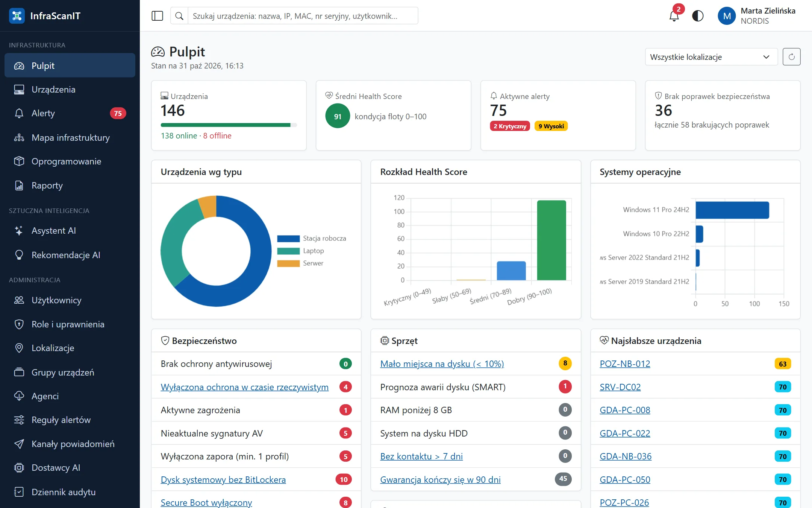Click the 2 Krytyczny alert badge
The image size is (812, 508).
(x=510, y=126)
